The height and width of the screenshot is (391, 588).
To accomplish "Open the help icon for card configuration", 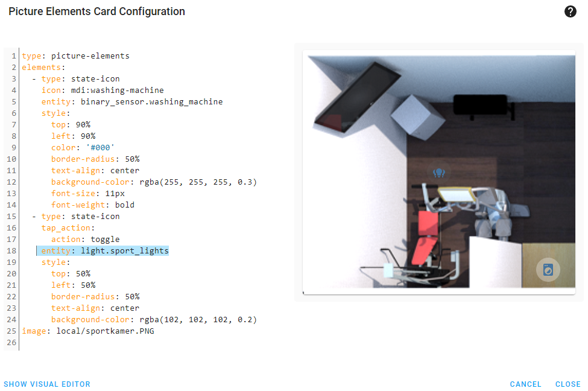I will tap(570, 11).
